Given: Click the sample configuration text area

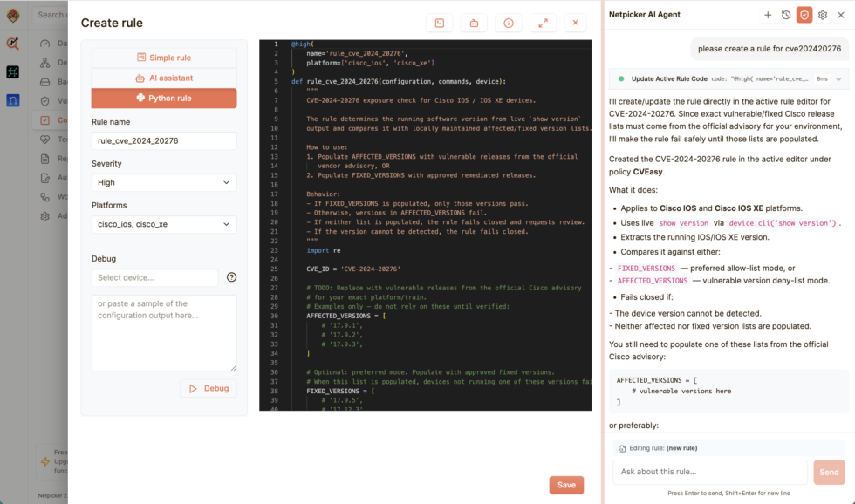Looking at the screenshot, I should (164, 333).
